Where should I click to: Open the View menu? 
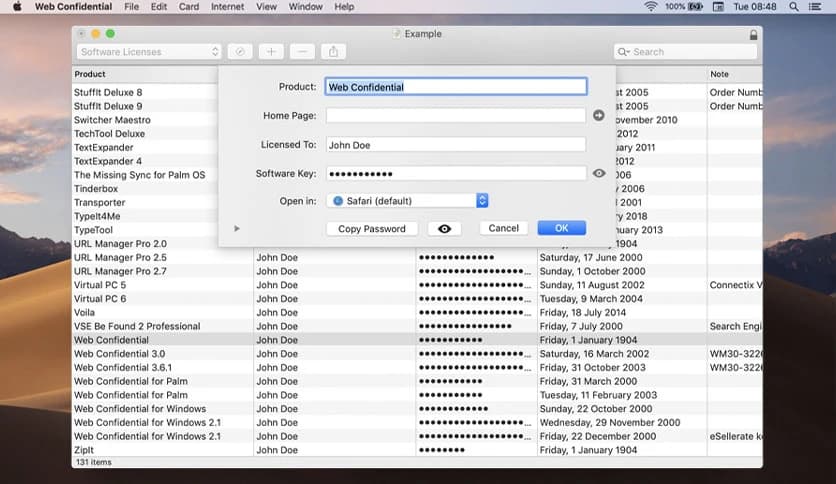coord(266,7)
